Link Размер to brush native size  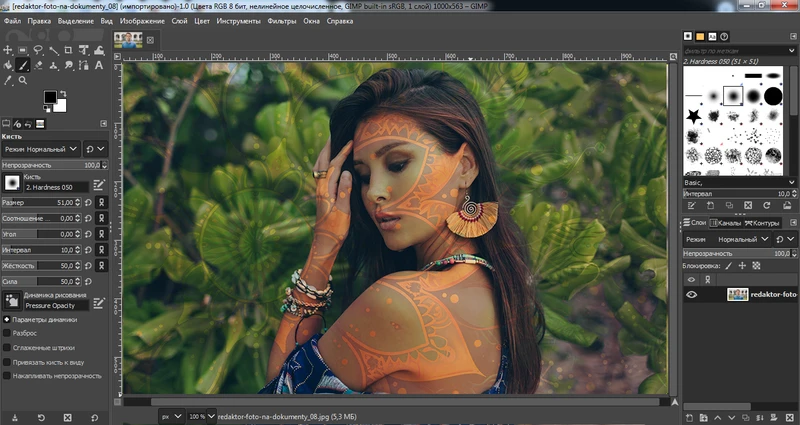point(102,203)
